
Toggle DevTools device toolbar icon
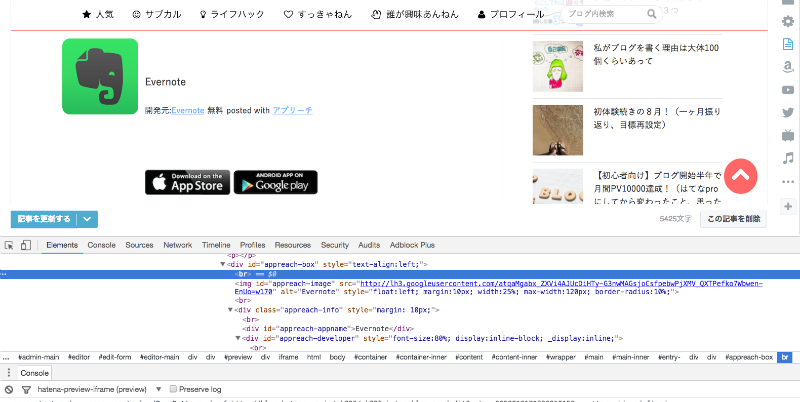pos(26,245)
